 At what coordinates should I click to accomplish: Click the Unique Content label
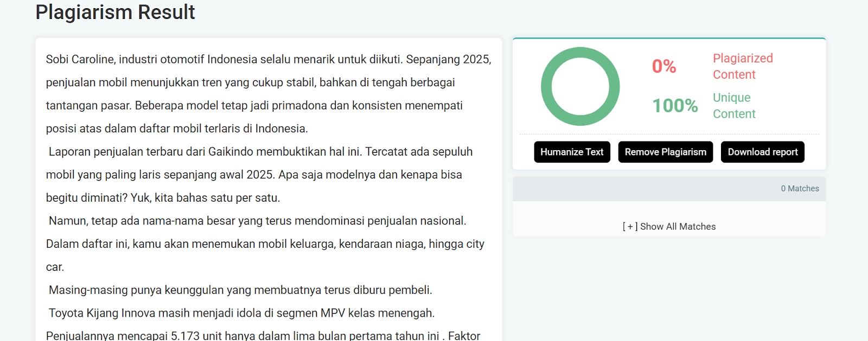coord(734,106)
